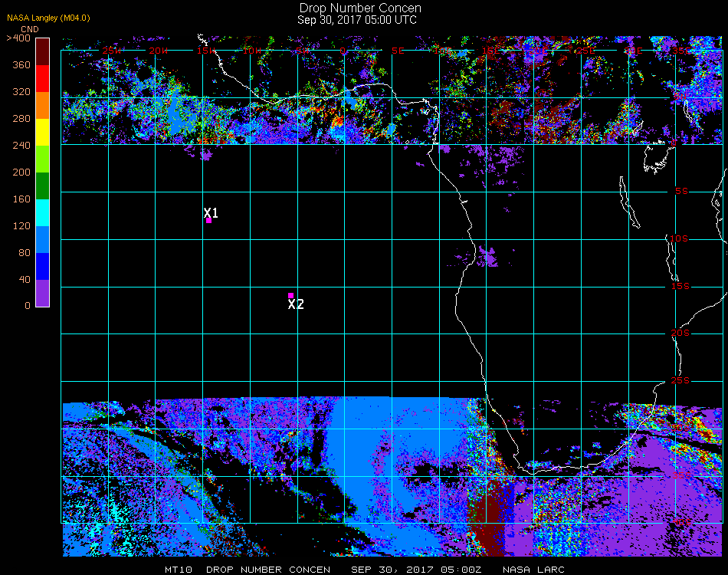Click the '20W' longitude label
This screenshot has height=575, width=728.
point(159,51)
